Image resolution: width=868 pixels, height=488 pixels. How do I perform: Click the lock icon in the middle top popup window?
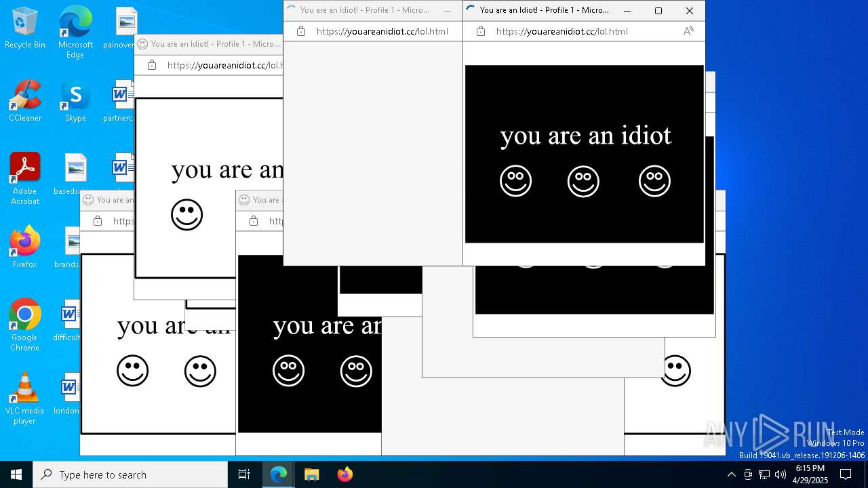[x=301, y=31]
